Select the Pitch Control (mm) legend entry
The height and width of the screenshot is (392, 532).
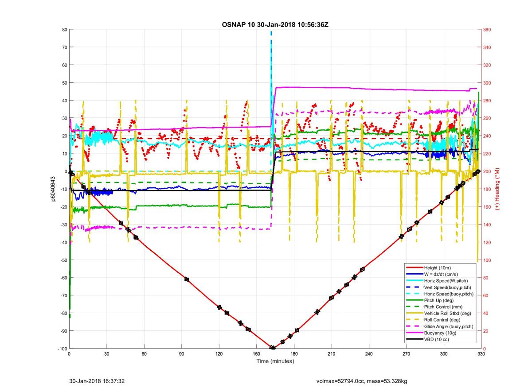pos(442,307)
